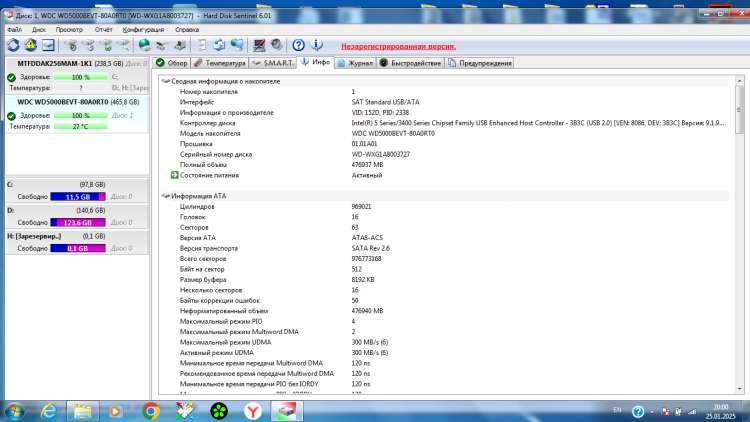
Task: Select the Активный режим UDMA row
Action: [x=445, y=353]
